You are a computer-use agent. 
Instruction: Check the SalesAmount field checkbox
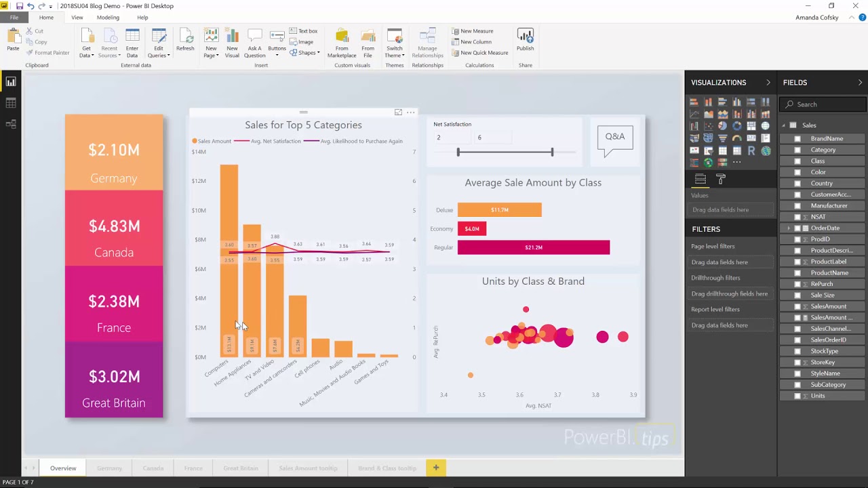pyautogui.click(x=797, y=306)
